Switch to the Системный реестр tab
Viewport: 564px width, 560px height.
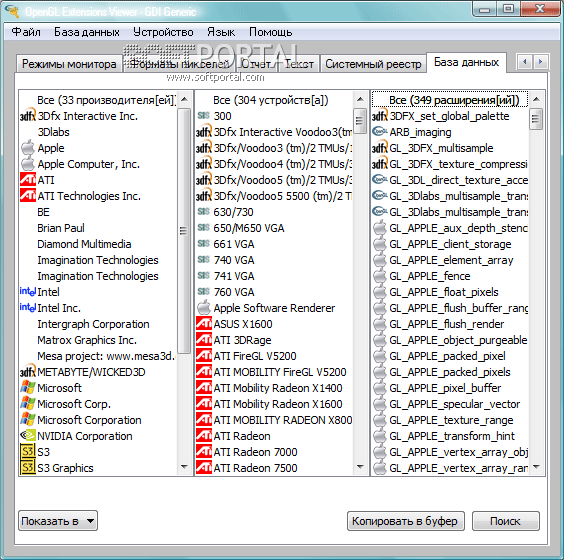pos(373,64)
